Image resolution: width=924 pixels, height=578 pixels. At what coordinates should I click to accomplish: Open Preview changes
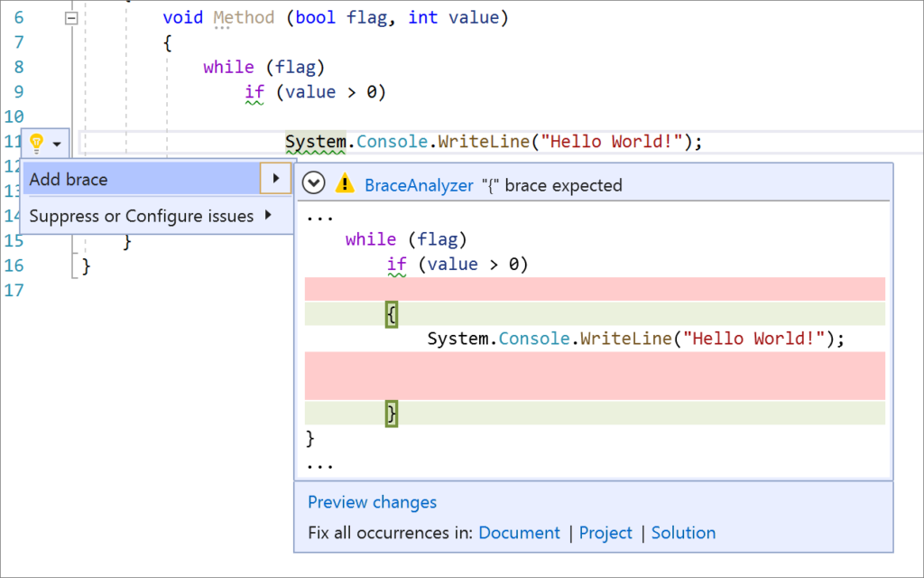click(372, 502)
